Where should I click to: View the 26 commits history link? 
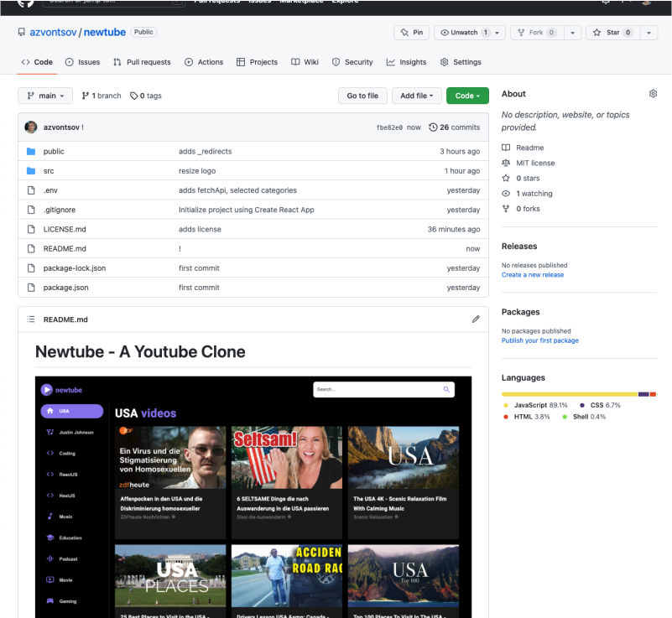tap(455, 127)
